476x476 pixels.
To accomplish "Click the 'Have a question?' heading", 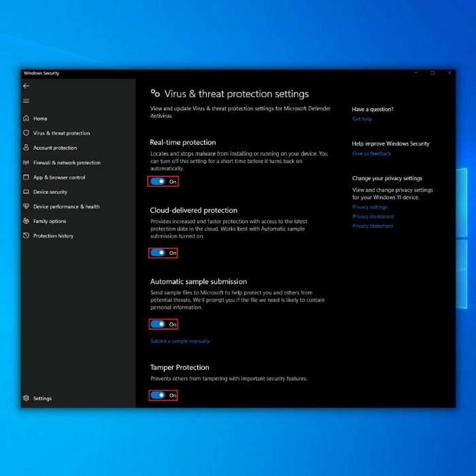I will [x=373, y=109].
